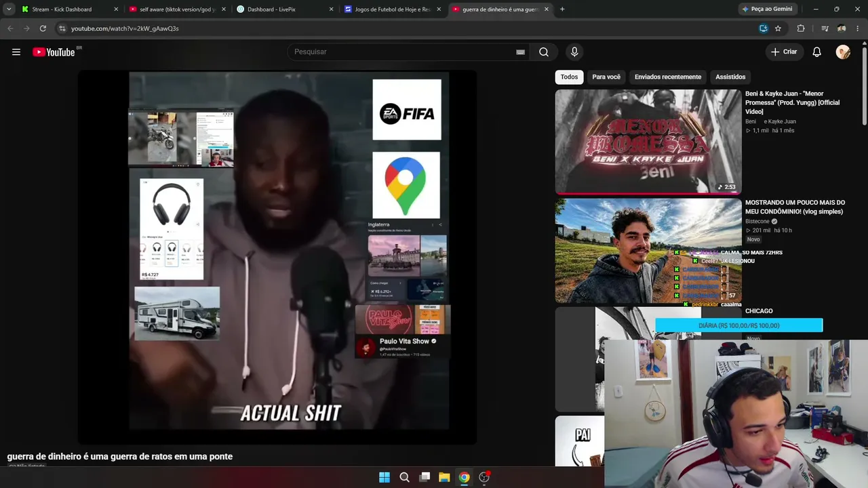Bookmark this page with the star icon
The image size is (868, 488).
coord(778,28)
